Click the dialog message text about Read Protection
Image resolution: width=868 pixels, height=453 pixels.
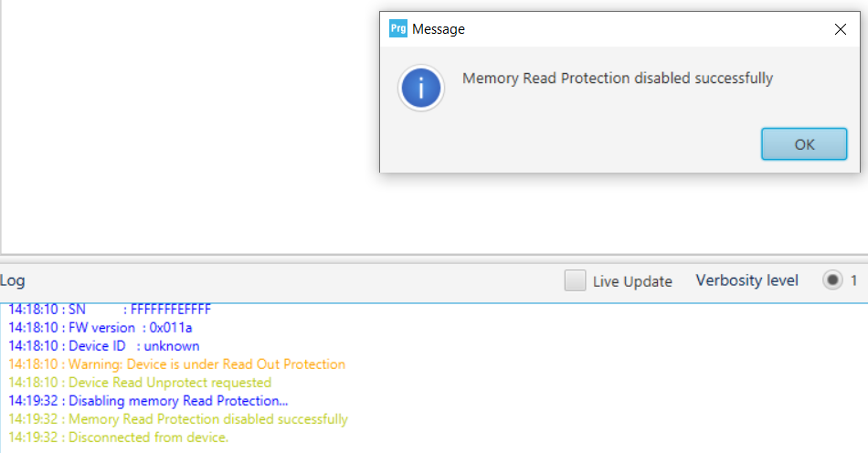point(618,79)
